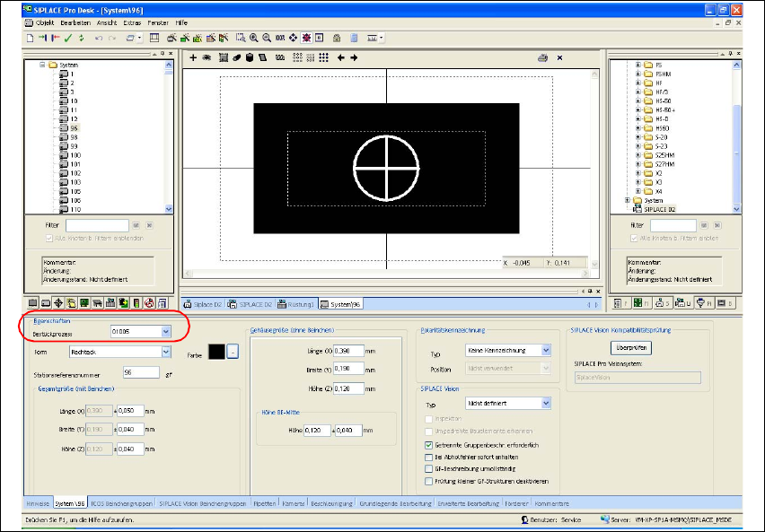
Task: Open the Extras menu
Action: pyautogui.click(x=132, y=22)
